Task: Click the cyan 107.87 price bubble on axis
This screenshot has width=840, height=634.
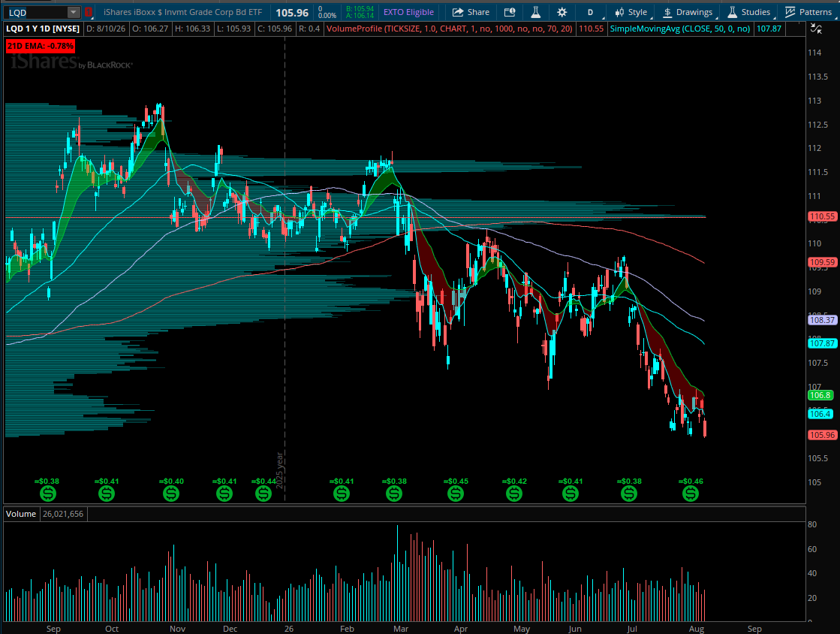Action: point(822,343)
